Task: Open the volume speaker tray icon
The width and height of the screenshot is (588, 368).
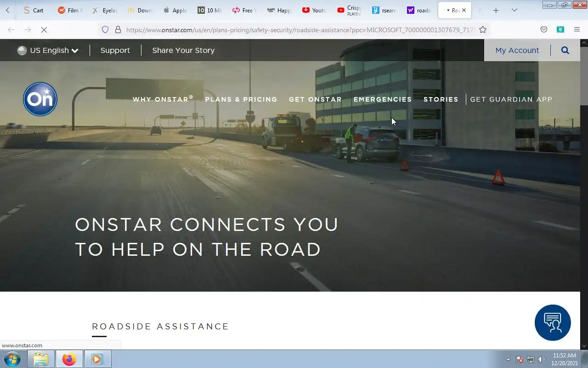Action: (x=542, y=359)
